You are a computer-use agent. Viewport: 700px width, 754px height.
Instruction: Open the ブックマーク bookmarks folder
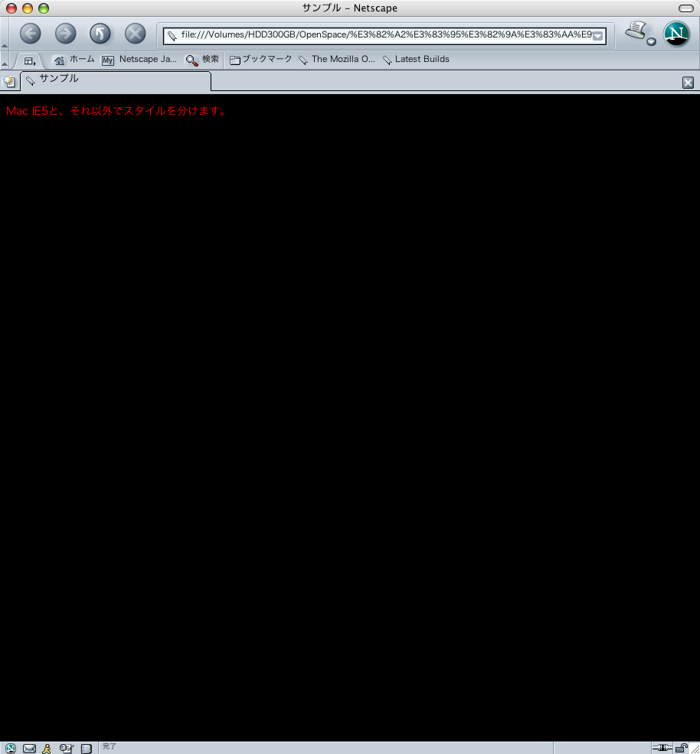pyautogui.click(x=260, y=60)
